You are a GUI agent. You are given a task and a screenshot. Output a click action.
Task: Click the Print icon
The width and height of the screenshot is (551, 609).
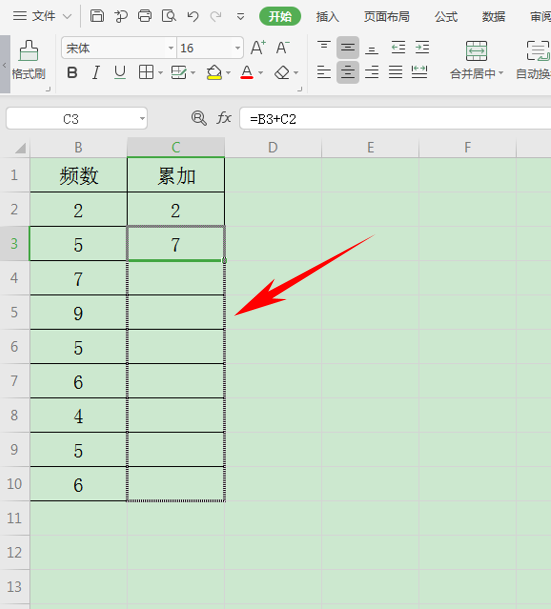pyautogui.click(x=145, y=16)
